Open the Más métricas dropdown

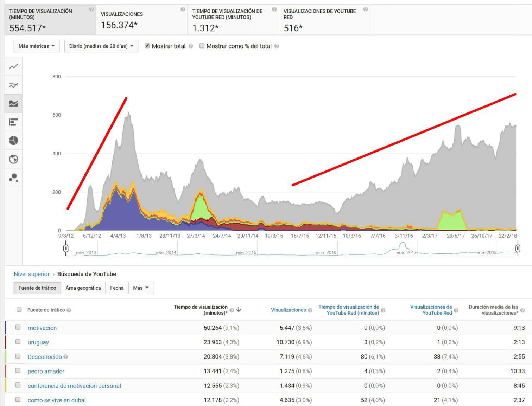coord(37,46)
